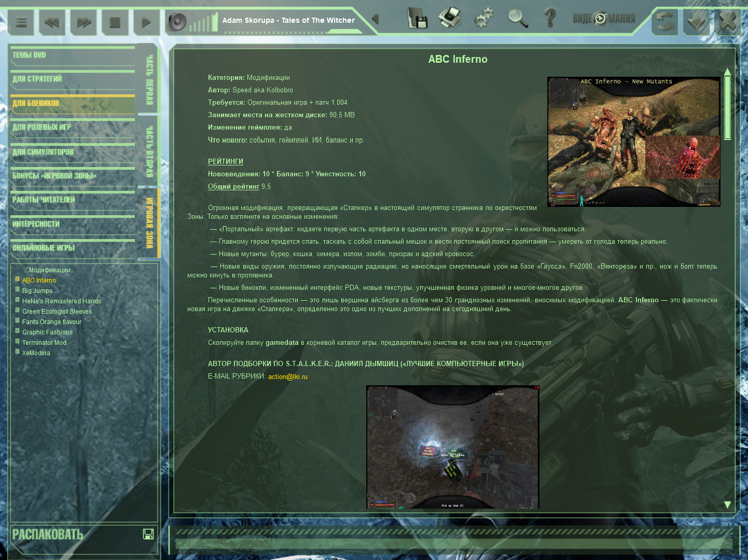Open the lower gameplay screenshot thumbnail
The width and height of the screenshot is (748, 560).
(453, 447)
